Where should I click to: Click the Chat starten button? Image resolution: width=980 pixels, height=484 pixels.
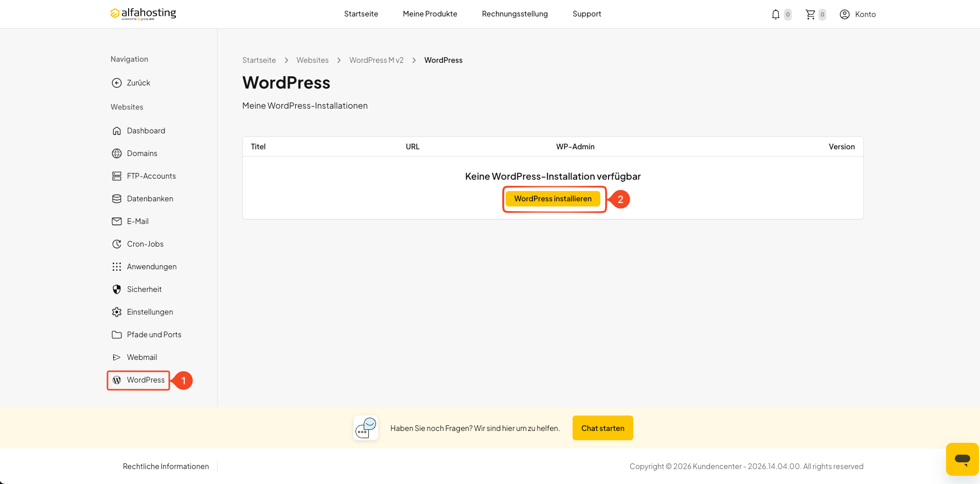pos(603,428)
